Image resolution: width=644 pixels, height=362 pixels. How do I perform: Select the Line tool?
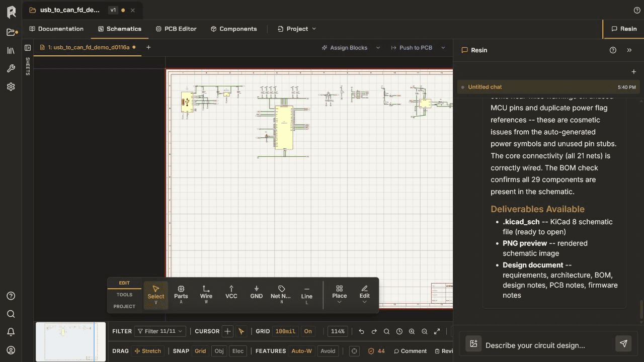pyautogui.click(x=307, y=295)
